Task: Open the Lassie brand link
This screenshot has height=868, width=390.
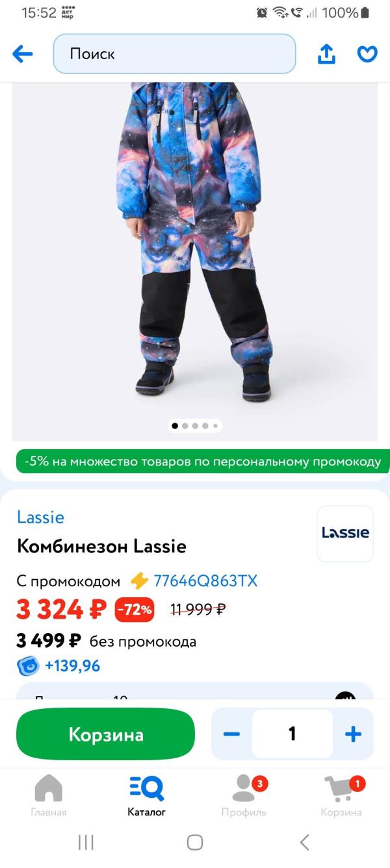Action: [40, 517]
